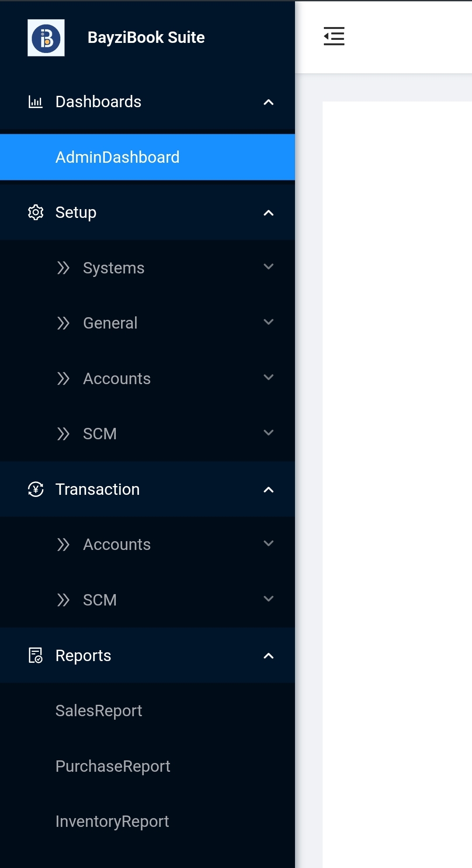
Task: Select AdminDashboard menu item
Action: (x=118, y=157)
